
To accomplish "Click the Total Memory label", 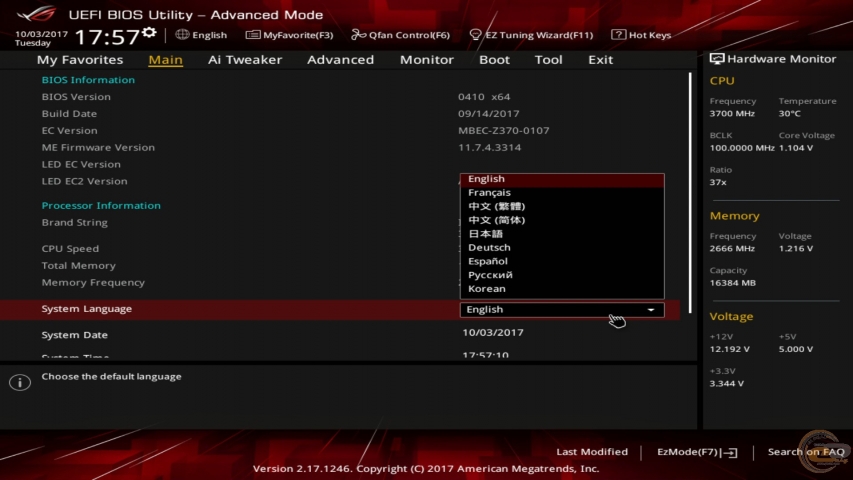I will click(x=78, y=266).
